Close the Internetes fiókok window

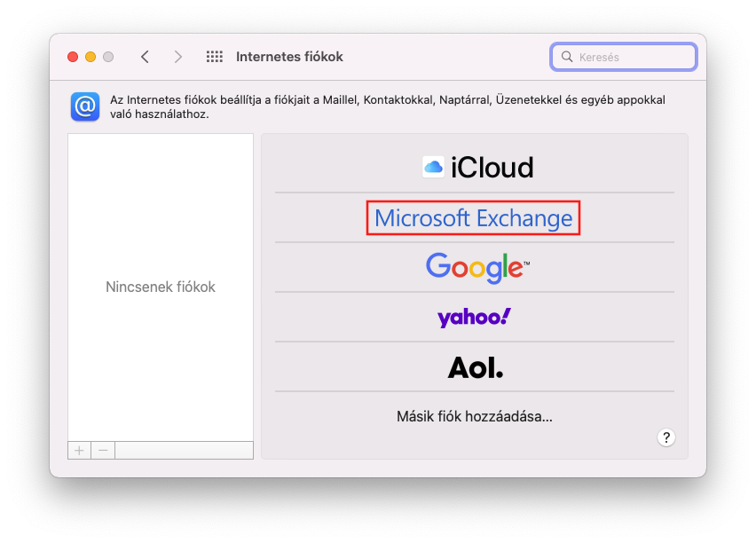tap(73, 57)
